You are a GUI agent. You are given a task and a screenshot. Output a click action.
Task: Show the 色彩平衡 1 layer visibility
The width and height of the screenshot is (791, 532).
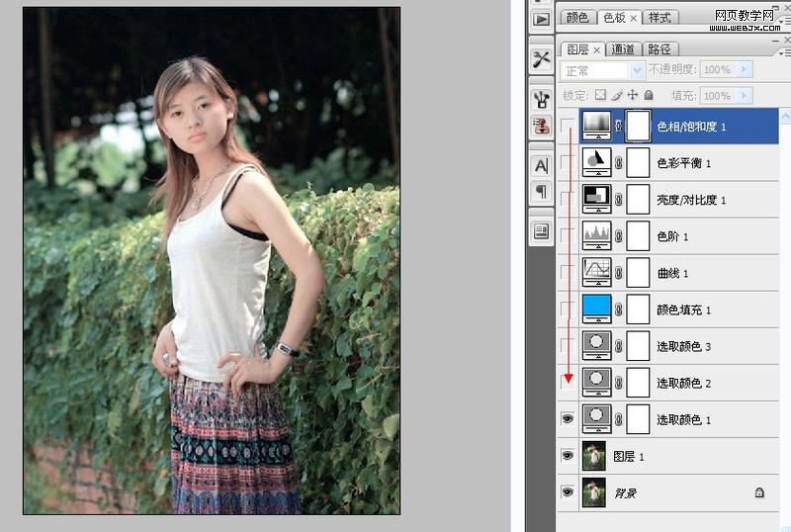[x=568, y=162]
